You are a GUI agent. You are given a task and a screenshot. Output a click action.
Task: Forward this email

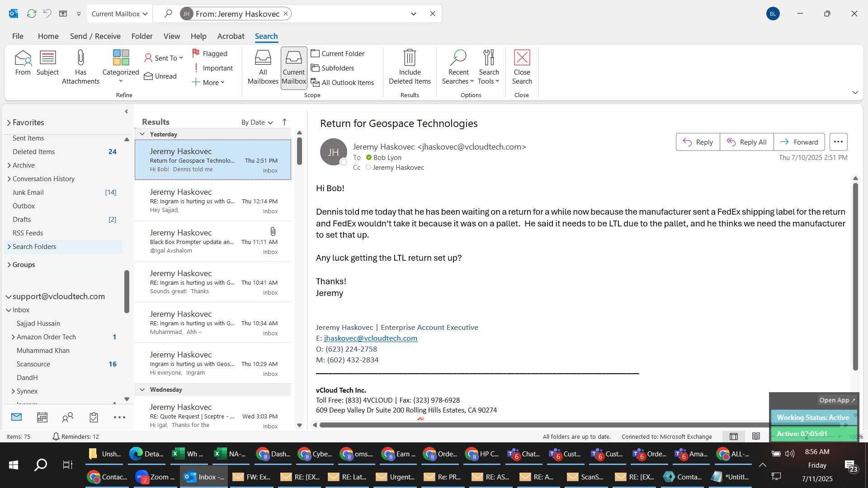799,142
